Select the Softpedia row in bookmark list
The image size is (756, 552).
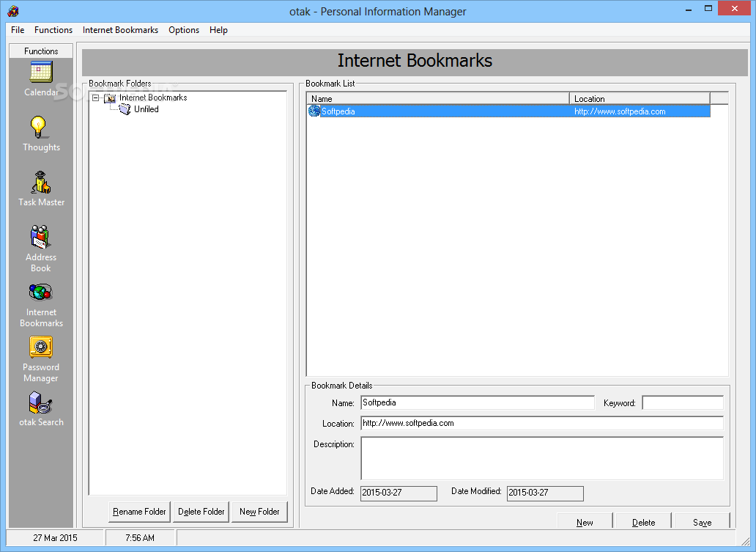pyautogui.click(x=508, y=111)
